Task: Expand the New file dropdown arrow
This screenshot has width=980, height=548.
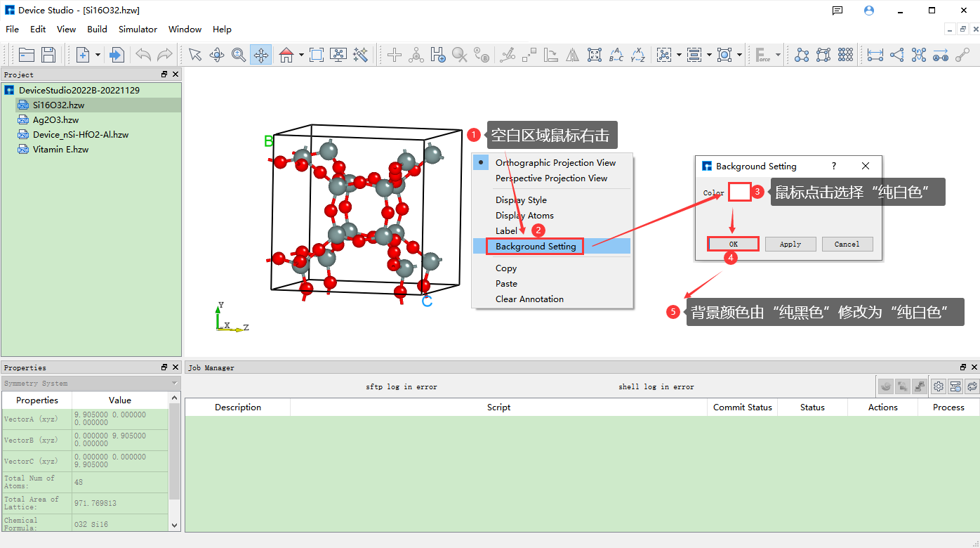Action: click(x=98, y=55)
